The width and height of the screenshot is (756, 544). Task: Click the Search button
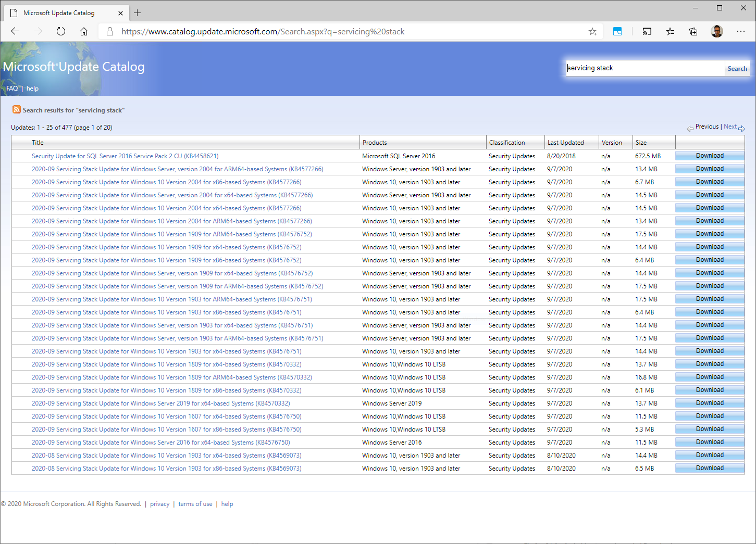[x=737, y=68]
